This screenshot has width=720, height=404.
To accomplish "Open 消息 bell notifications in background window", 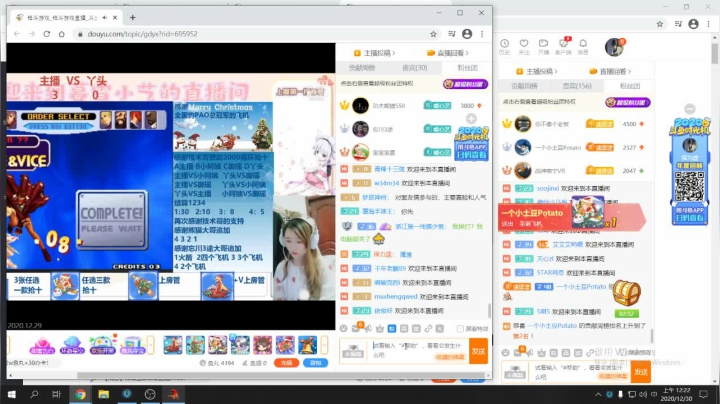I will click(x=583, y=46).
